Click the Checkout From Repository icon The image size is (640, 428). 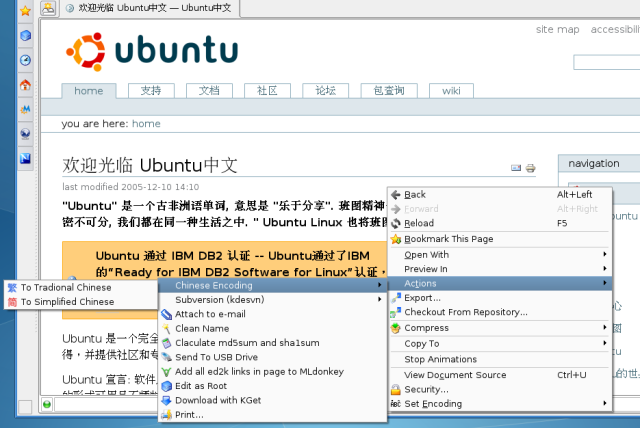(x=396, y=312)
